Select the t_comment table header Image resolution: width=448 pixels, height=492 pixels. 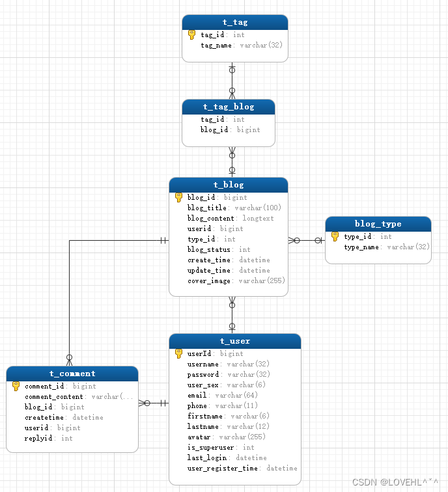point(72,374)
